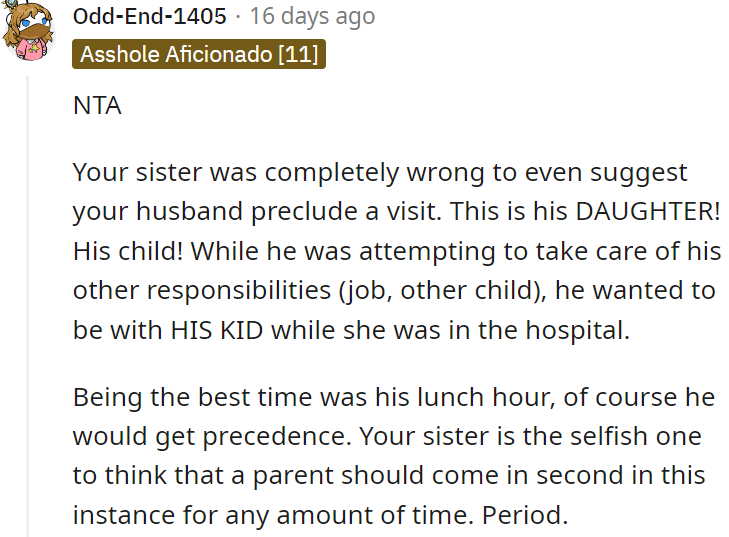The height and width of the screenshot is (537, 729).
Task: Click the "16 days ago" timestamp
Action: click(x=312, y=16)
